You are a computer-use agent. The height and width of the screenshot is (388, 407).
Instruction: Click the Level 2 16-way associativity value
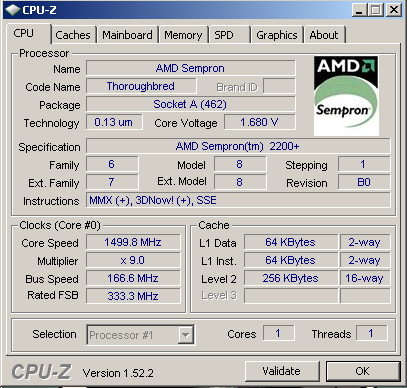point(365,278)
